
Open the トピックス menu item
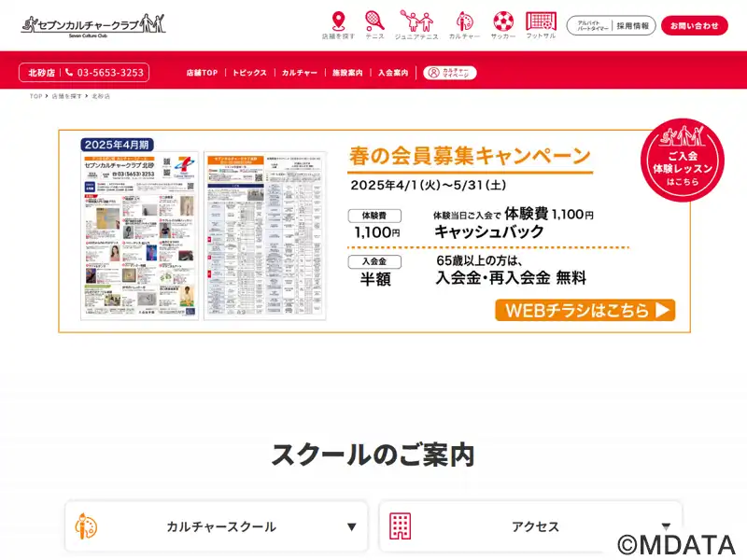[x=249, y=73]
